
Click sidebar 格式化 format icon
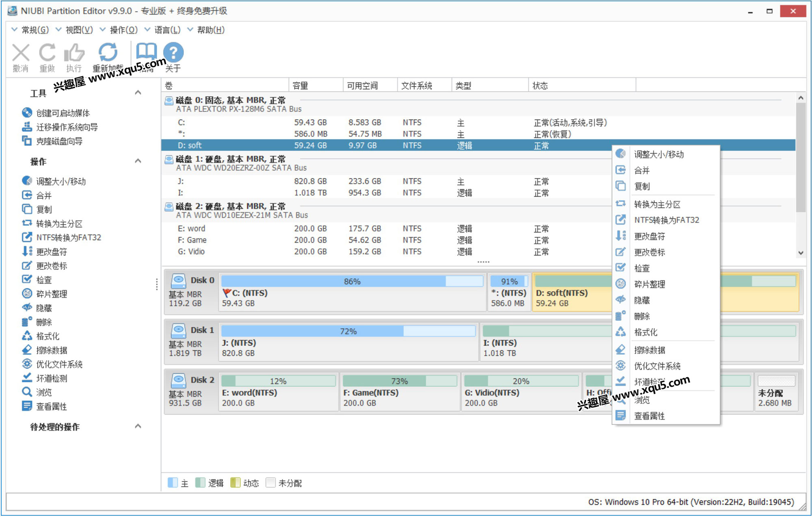click(27, 336)
